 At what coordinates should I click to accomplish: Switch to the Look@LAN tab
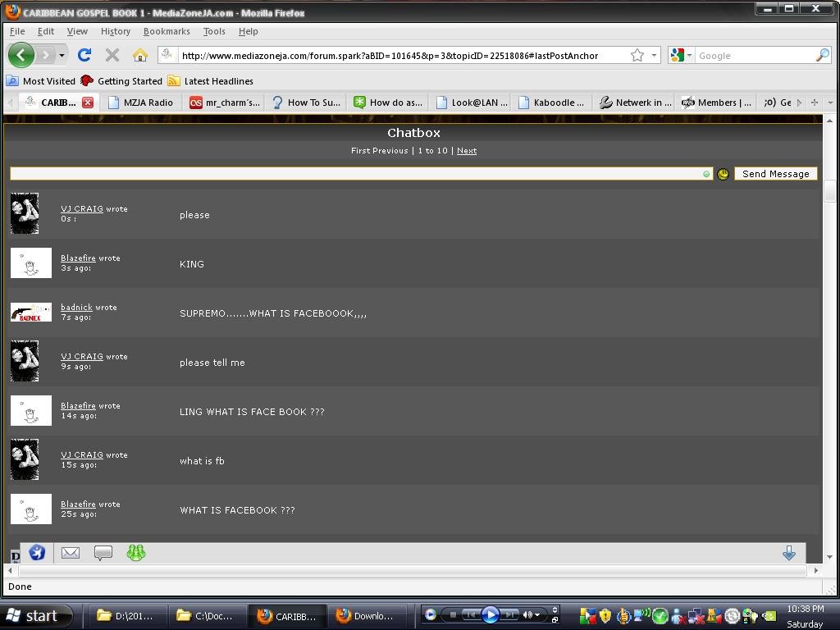click(471, 103)
